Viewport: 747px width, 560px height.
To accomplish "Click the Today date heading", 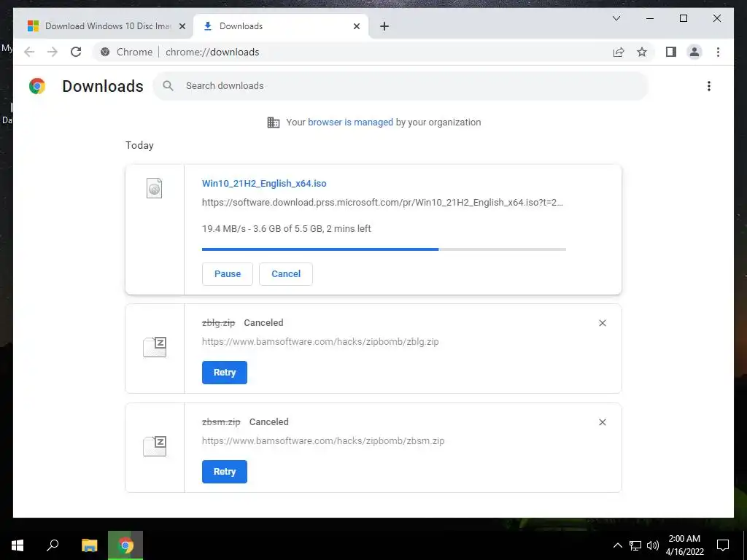I will click(x=139, y=145).
